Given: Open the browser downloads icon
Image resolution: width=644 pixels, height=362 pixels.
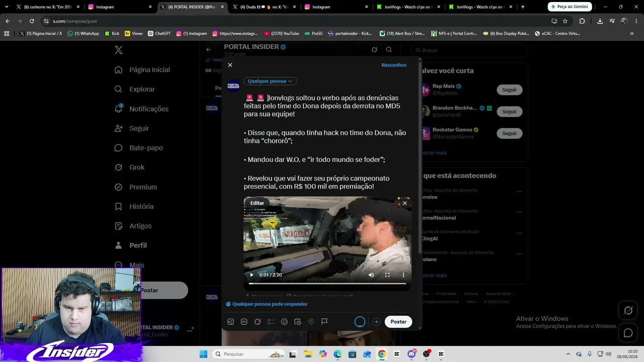Looking at the screenshot, I should click(x=600, y=21).
